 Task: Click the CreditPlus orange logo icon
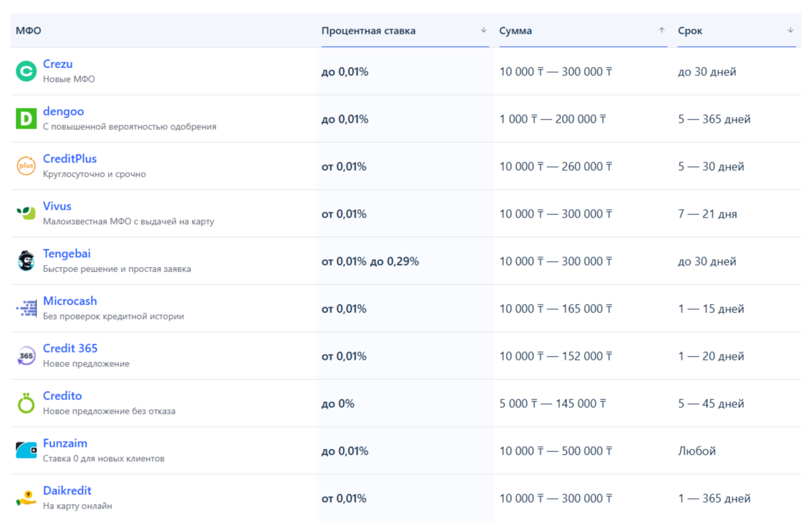click(x=26, y=166)
